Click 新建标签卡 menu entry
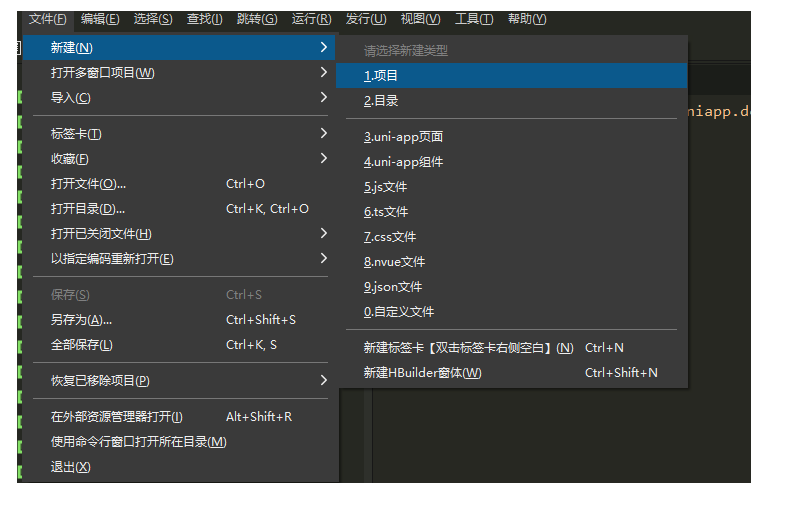 468,348
